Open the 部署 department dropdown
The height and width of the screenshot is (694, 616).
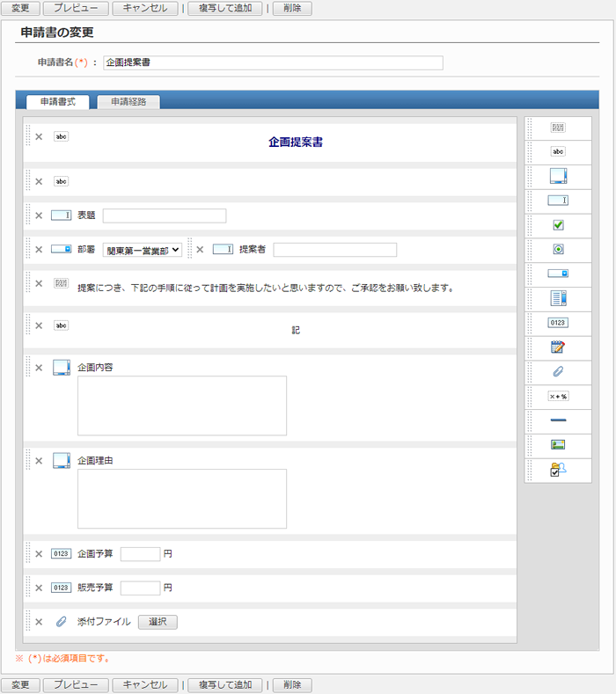point(143,250)
